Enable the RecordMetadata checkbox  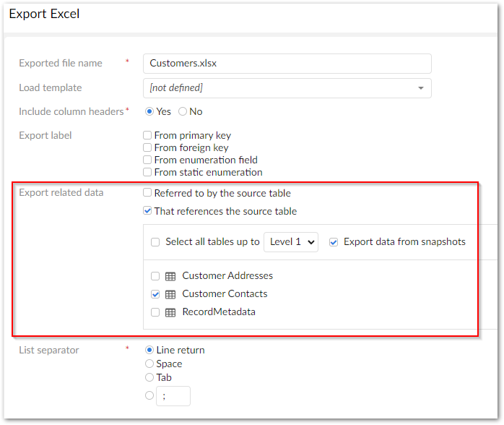pyautogui.click(x=155, y=312)
